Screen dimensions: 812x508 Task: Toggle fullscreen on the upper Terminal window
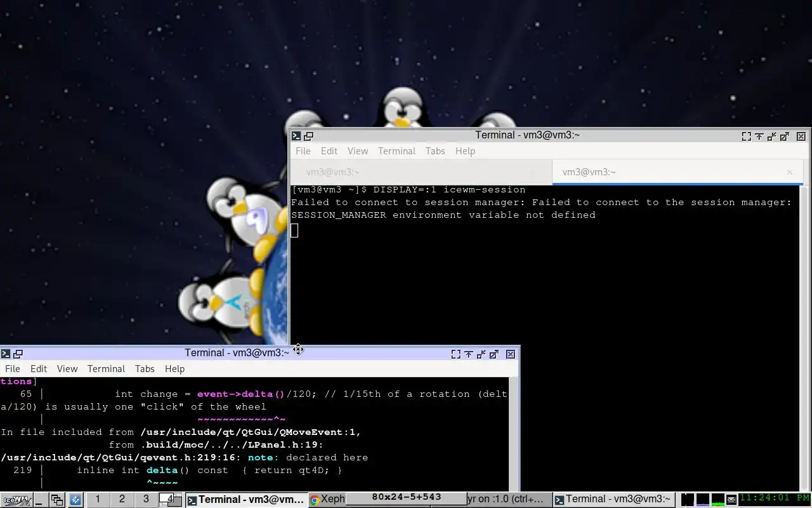pos(747,136)
